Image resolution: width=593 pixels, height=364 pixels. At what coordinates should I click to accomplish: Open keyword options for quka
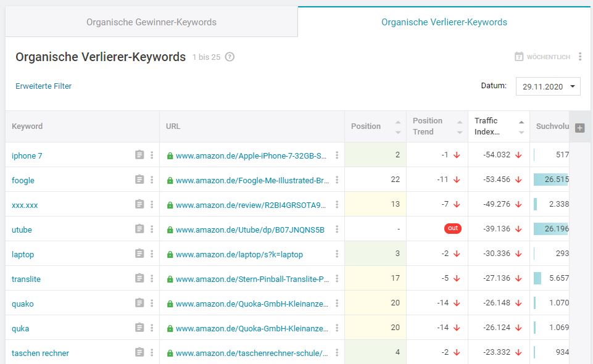[x=152, y=328]
